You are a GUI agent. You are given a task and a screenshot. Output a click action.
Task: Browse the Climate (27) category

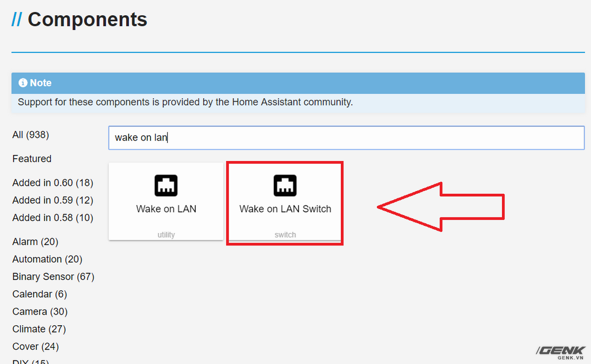(39, 329)
